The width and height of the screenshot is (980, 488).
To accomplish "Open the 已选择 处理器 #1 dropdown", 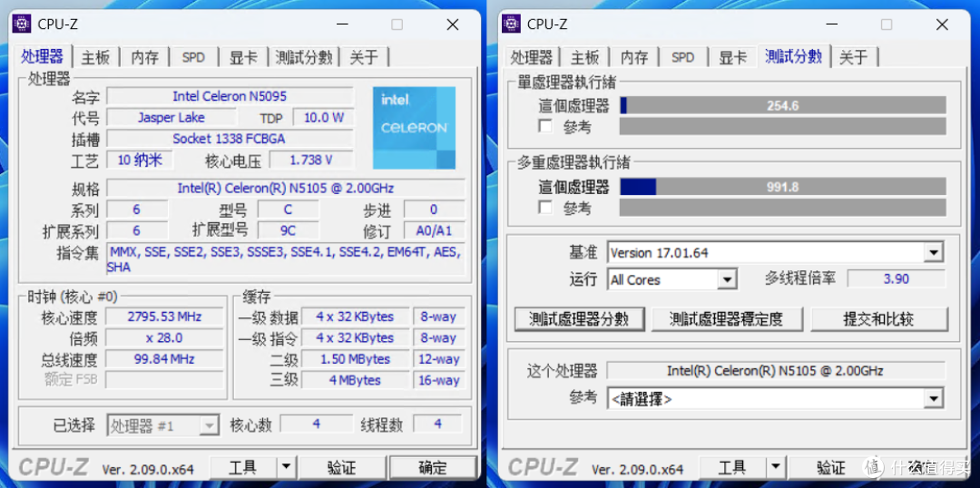I will 208,425.
